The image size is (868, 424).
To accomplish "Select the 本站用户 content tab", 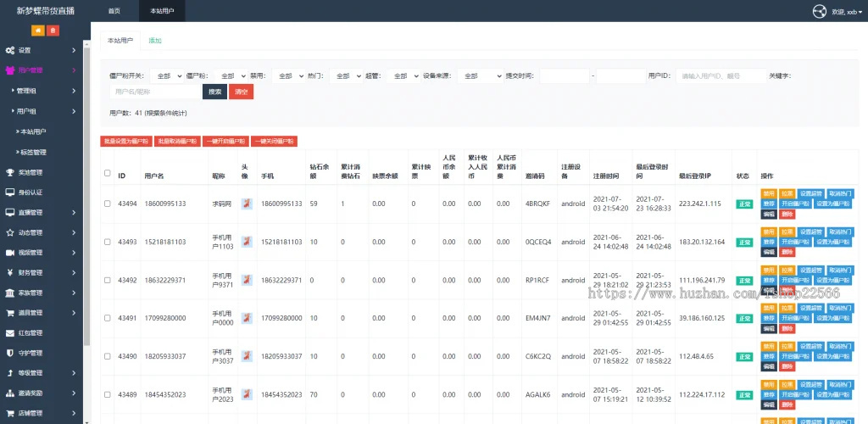I will pos(120,41).
